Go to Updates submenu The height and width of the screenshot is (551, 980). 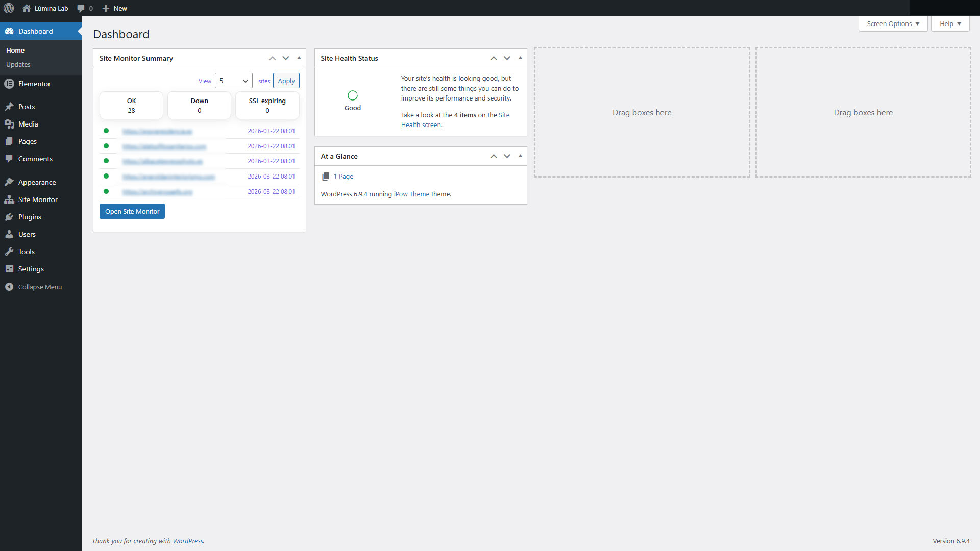18,65
